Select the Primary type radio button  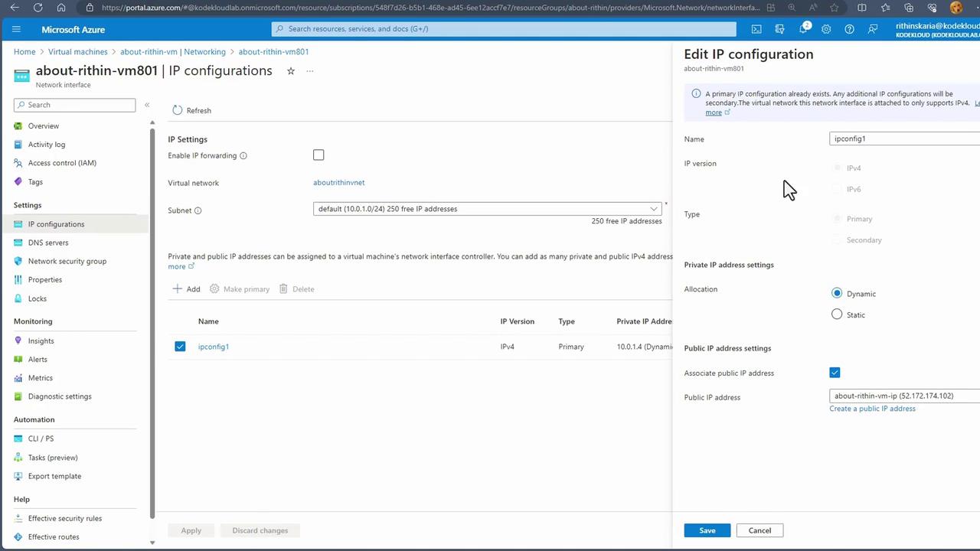tap(838, 219)
